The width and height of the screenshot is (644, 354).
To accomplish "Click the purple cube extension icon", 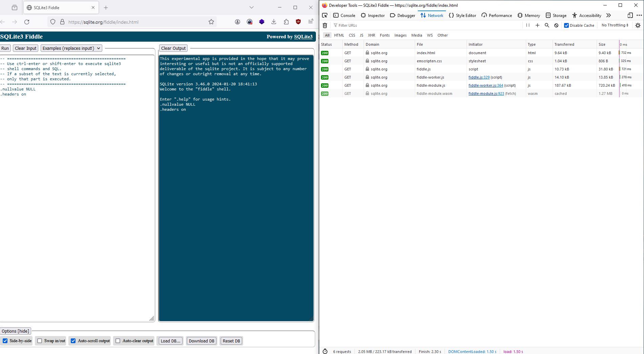I will click(x=262, y=22).
